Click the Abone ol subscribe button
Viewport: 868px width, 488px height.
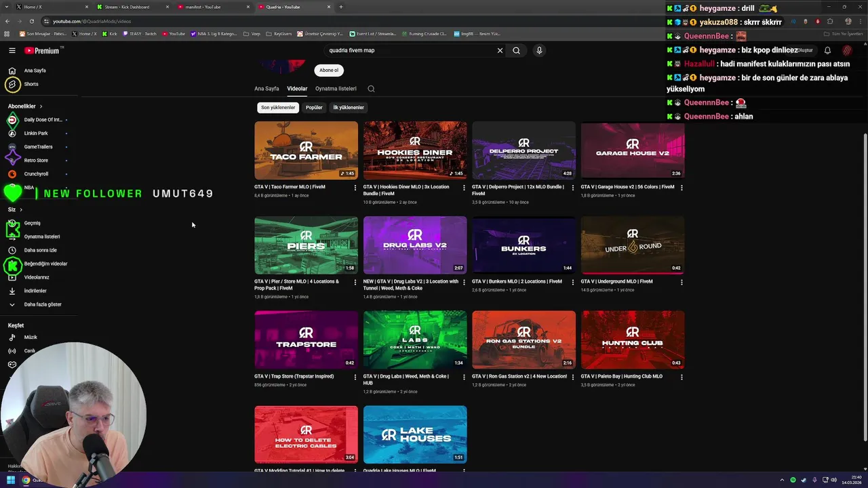tap(329, 70)
